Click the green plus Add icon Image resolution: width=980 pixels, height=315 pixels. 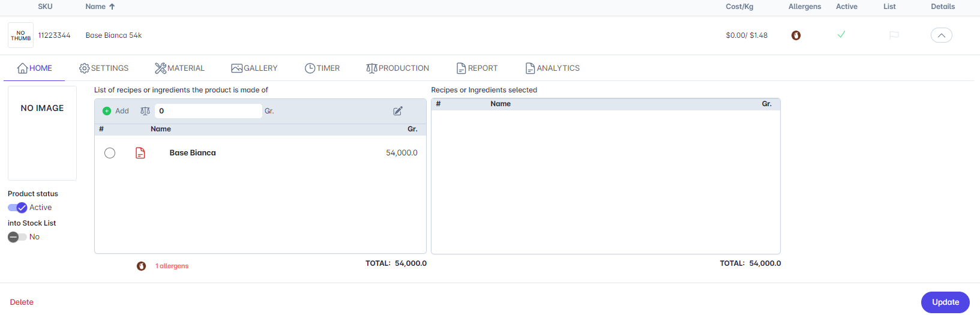107,111
